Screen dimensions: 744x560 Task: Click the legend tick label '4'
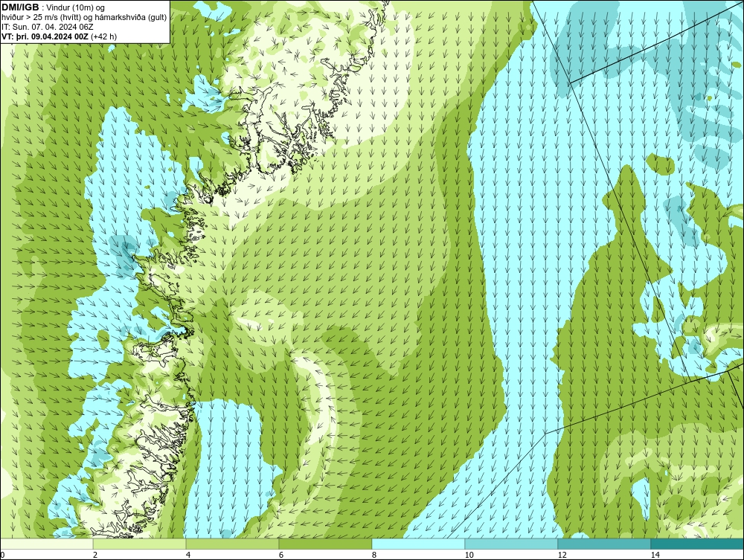coord(188,555)
